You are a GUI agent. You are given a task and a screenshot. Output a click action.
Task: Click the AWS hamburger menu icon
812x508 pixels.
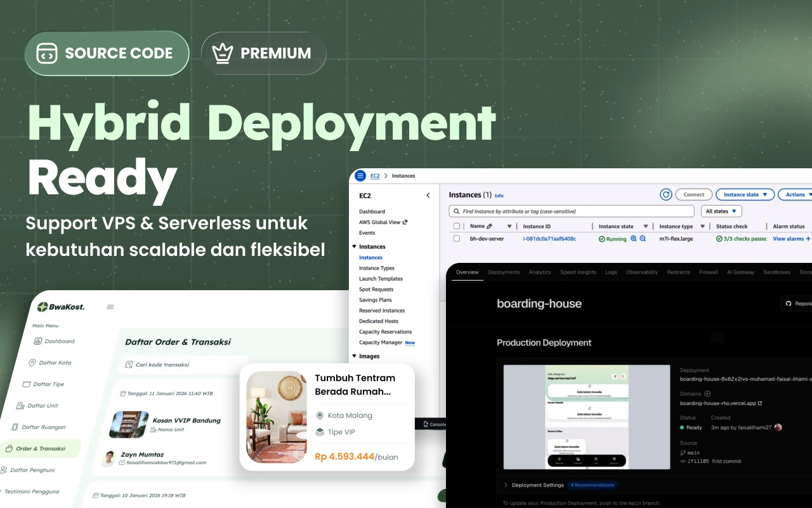point(360,176)
